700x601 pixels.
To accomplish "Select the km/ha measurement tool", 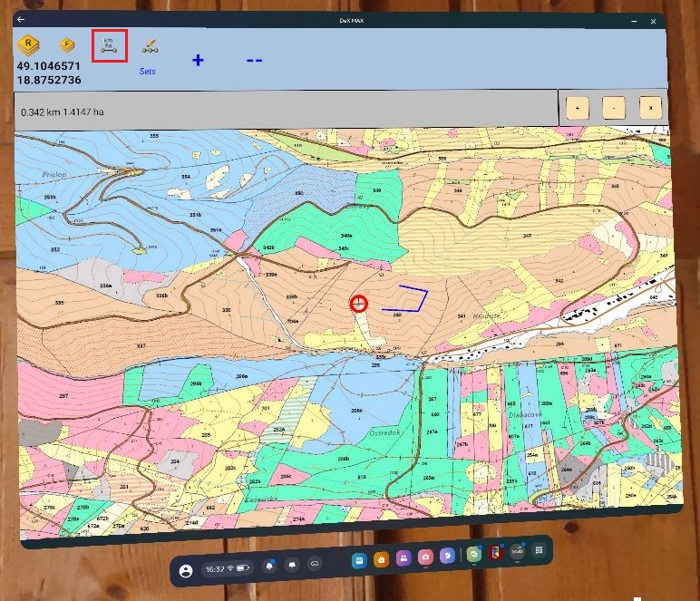I will click(110, 45).
